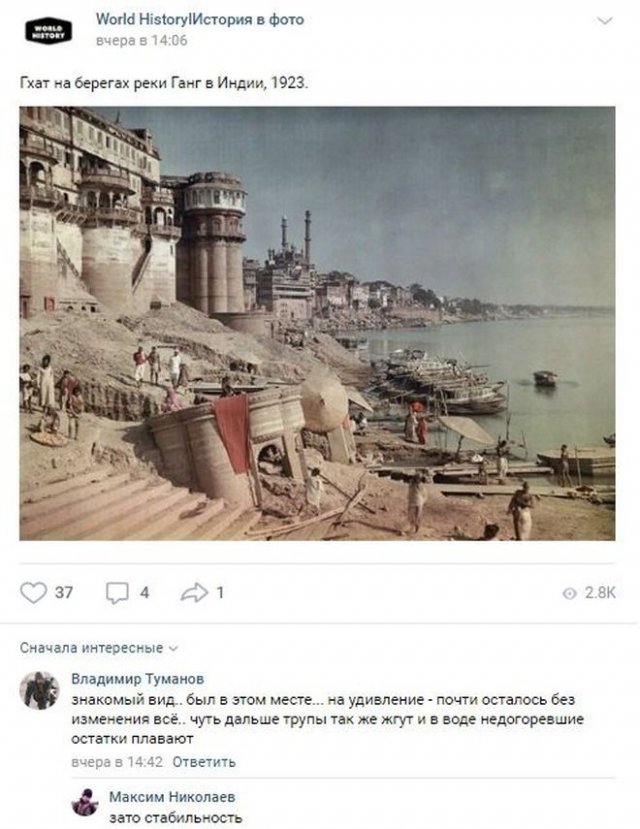Click the Максим Николаев name link
This screenshot has height=829, width=640.
coord(172,797)
